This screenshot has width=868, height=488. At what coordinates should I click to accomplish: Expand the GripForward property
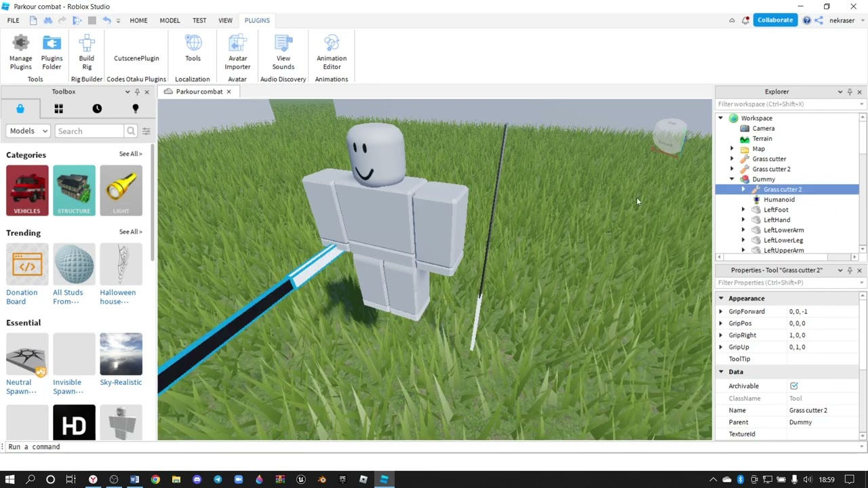pyautogui.click(x=721, y=311)
